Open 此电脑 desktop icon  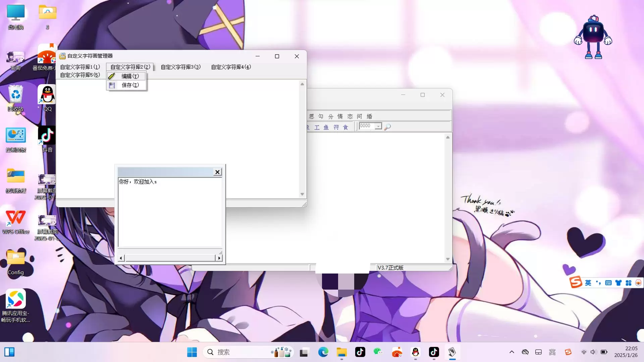point(16,17)
